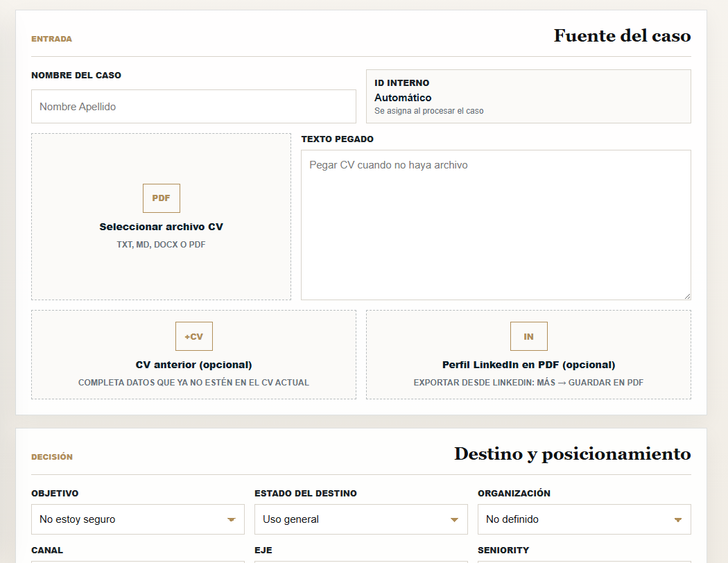The height and width of the screenshot is (563, 728).
Task: Click the 'Completa datos que ya no estén' hint
Action: point(193,383)
